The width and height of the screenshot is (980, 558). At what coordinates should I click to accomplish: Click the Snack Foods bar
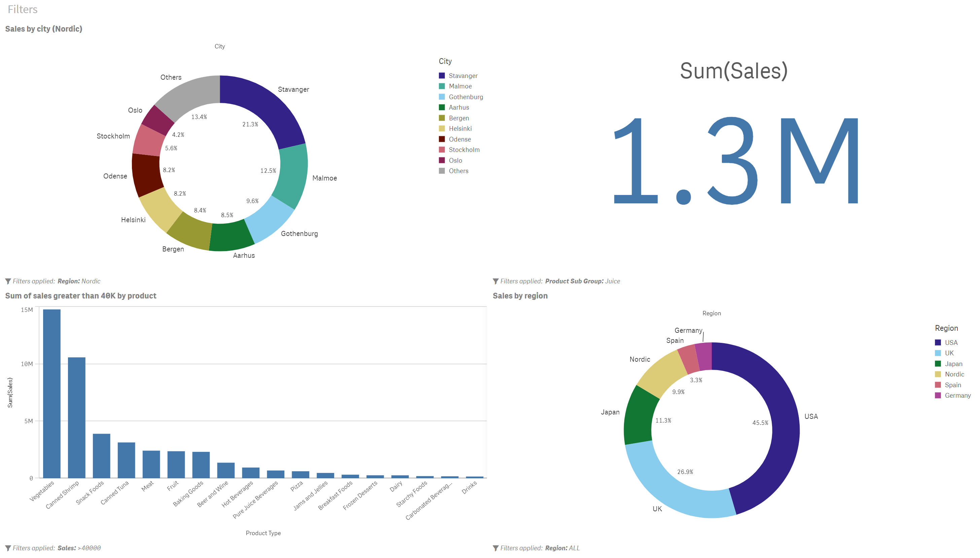102,456
